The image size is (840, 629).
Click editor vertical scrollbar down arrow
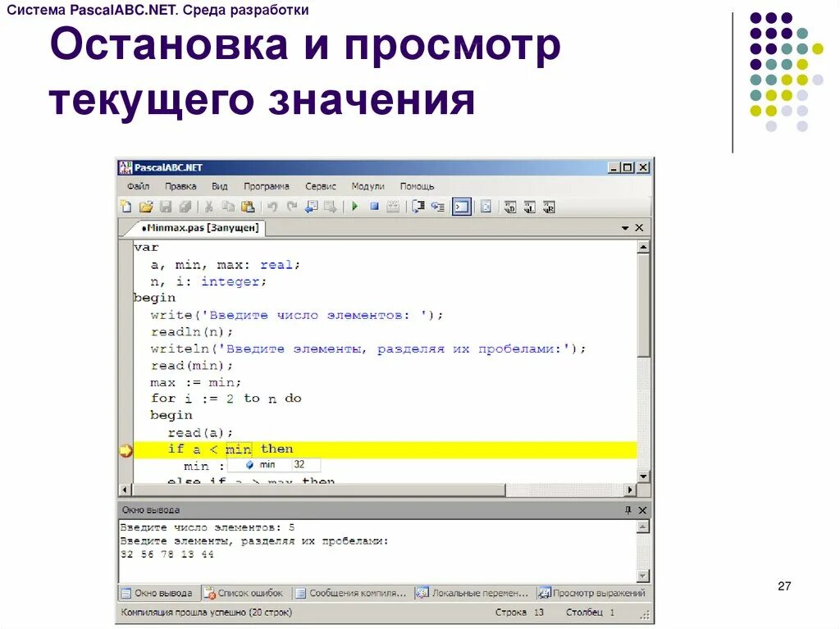(x=643, y=476)
